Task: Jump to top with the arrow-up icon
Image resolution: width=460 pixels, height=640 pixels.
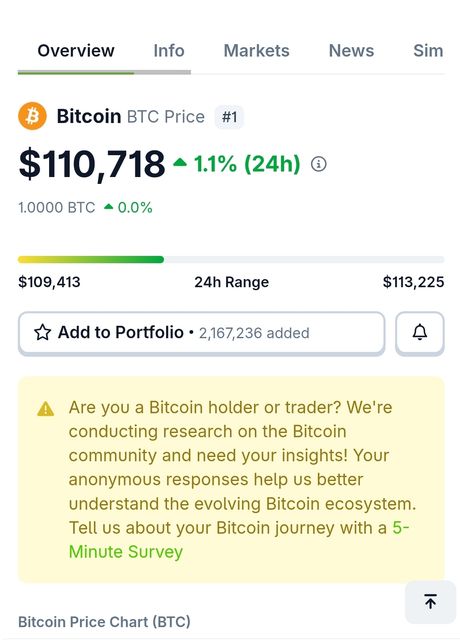Action: coord(430,602)
